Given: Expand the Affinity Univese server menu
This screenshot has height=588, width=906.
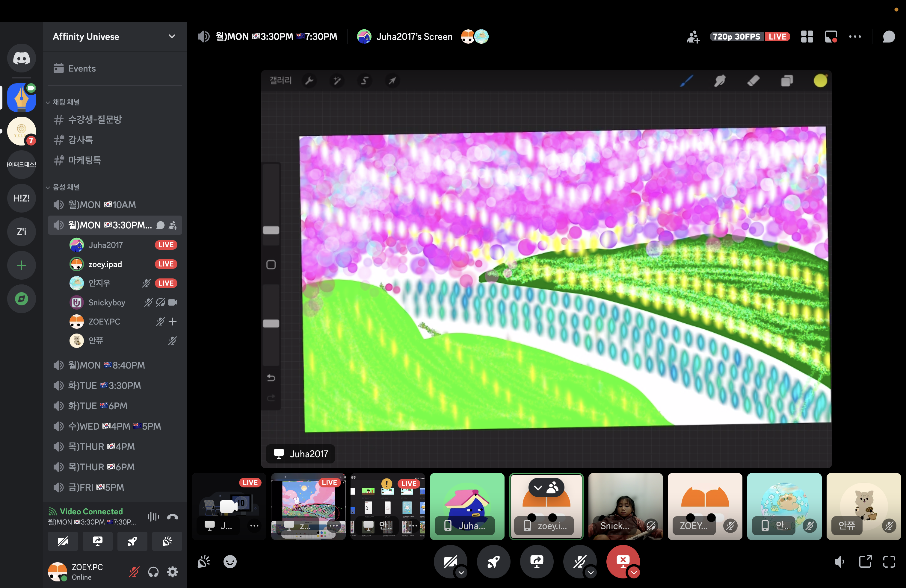Looking at the screenshot, I should pyautogui.click(x=114, y=37).
